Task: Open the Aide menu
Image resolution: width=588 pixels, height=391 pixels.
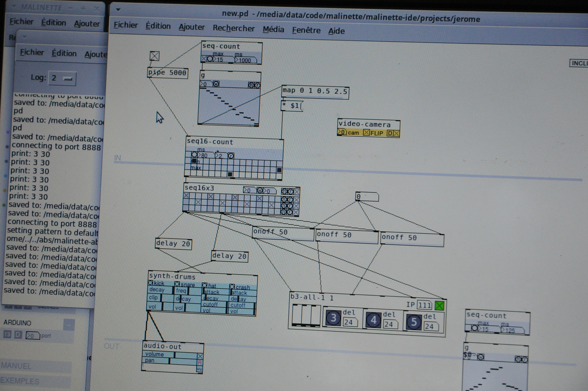Action: 336,31
